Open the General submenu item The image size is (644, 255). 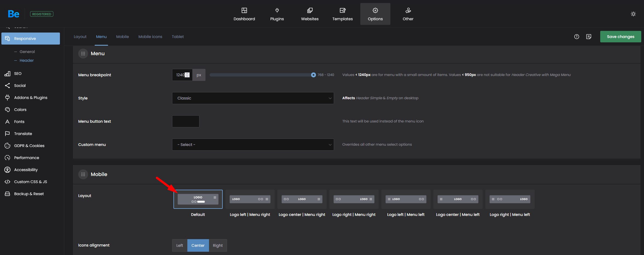coord(27,52)
